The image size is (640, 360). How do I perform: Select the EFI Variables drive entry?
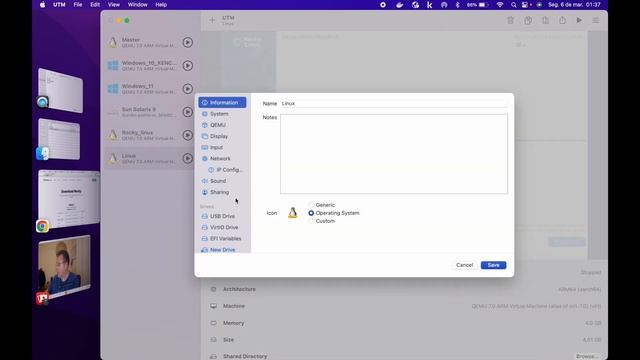(222, 238)
